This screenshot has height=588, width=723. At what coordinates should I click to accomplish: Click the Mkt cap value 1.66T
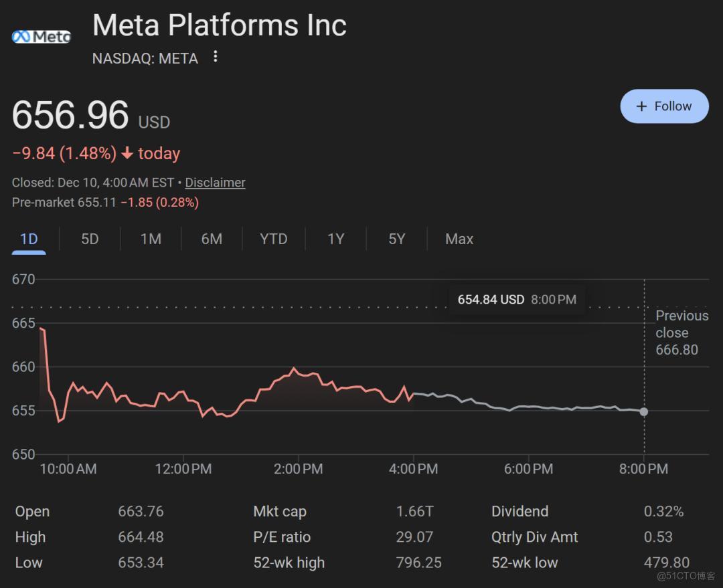[414, 512]
